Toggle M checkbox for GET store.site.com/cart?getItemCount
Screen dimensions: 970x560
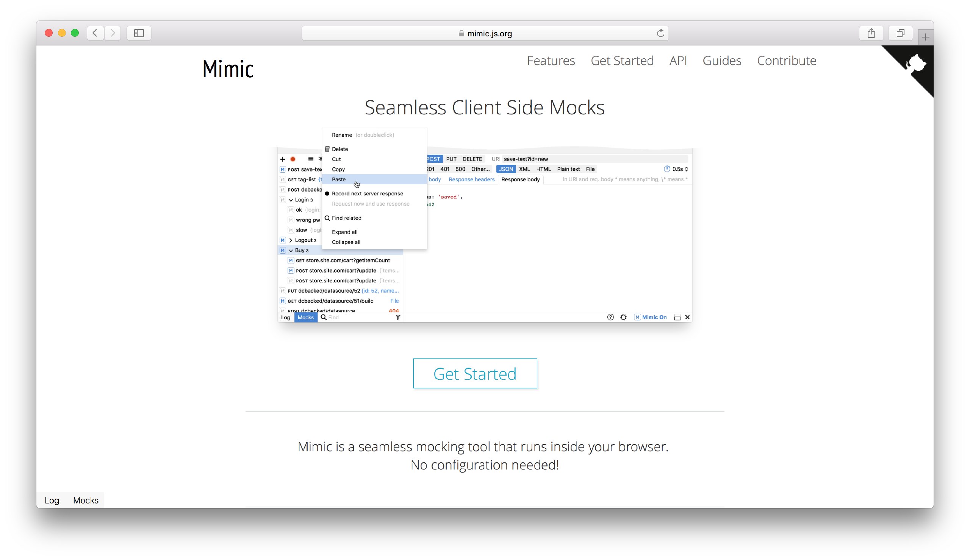291,261
